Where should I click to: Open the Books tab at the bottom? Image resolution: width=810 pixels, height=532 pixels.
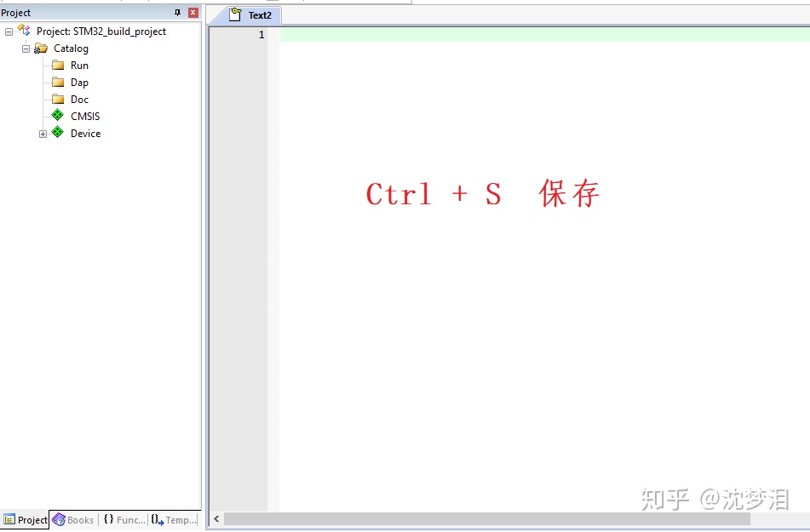click(x=74, y=519)
